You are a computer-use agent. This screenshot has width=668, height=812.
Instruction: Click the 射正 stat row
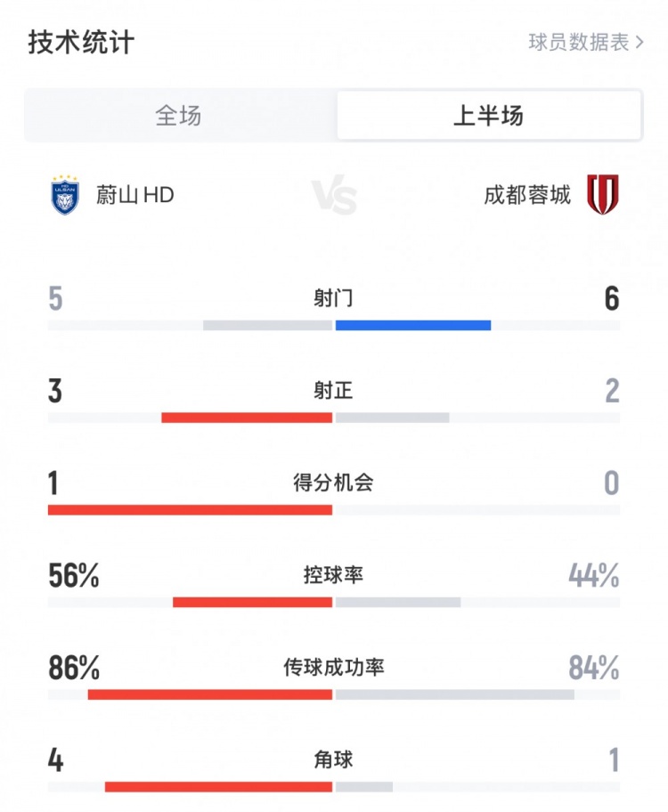coord(334,390)
